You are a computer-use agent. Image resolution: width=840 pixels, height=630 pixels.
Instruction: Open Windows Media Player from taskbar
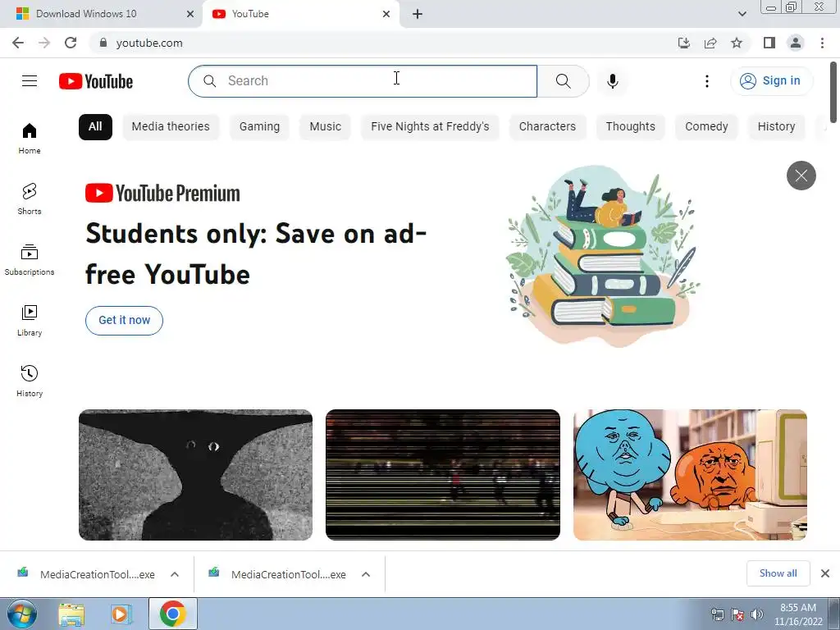(x=121, y=614)
